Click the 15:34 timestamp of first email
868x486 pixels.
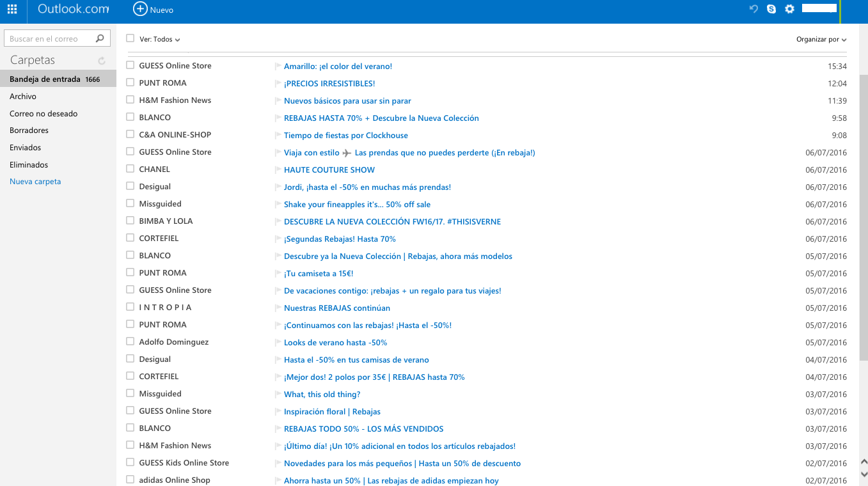pyautogui.click(x=837, y=67)
